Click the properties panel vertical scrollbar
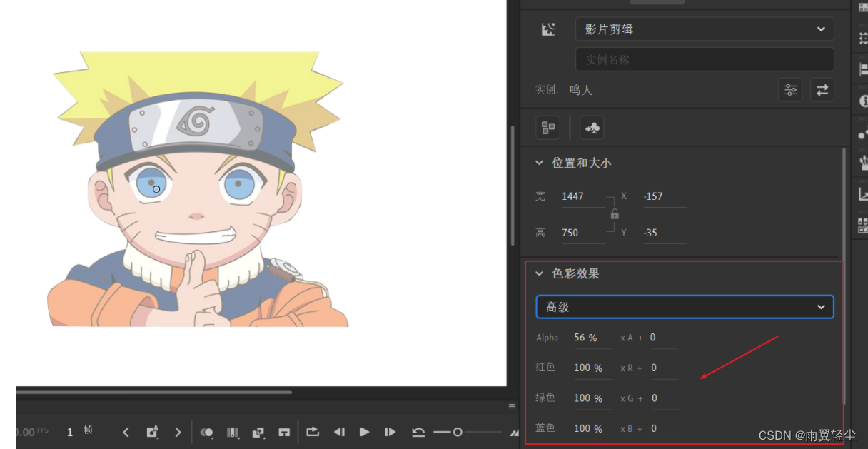 click(845, 275)
